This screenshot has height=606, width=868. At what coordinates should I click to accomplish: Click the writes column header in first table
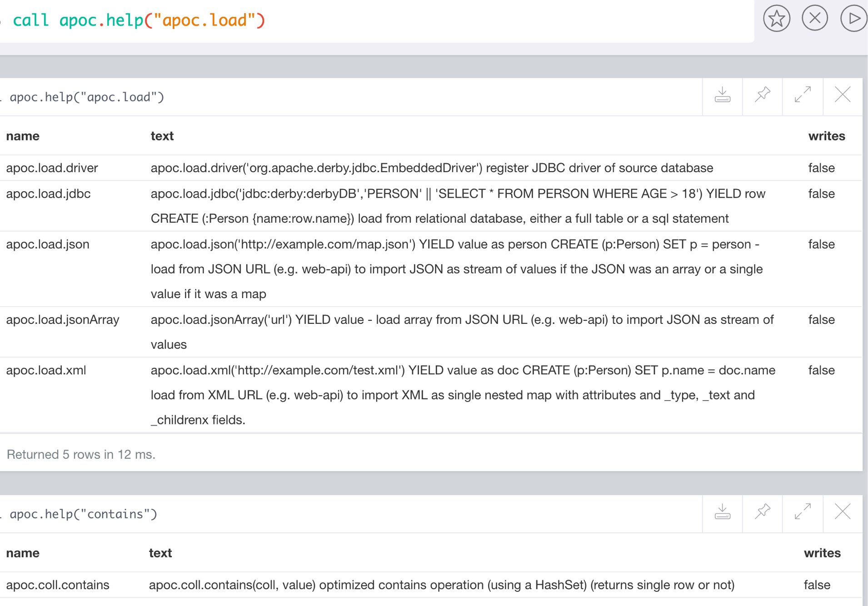tap(827, 136)
